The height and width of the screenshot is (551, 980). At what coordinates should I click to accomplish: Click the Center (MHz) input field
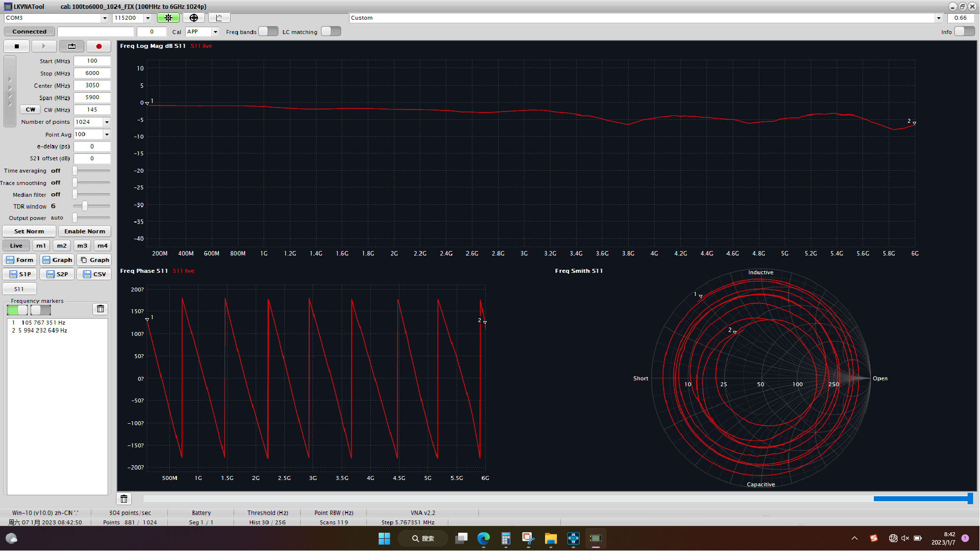(92, 85)
